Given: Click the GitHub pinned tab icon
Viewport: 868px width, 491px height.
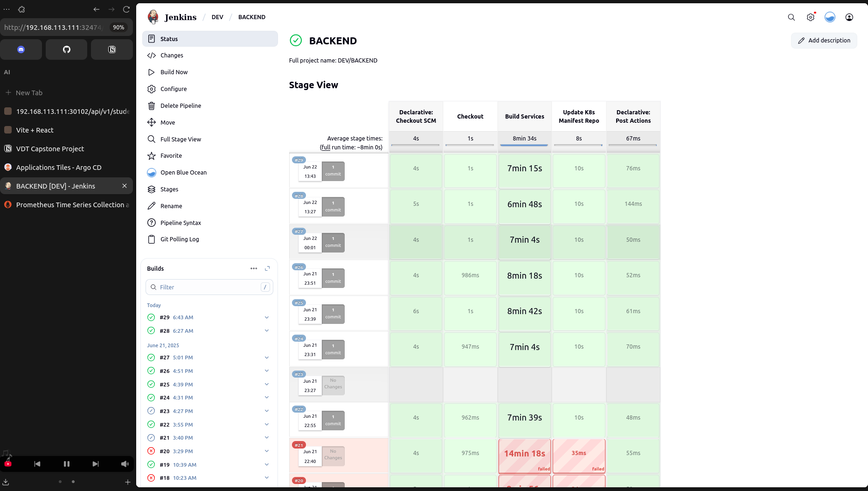Looking at the screenshot, I should pos(67,49).
